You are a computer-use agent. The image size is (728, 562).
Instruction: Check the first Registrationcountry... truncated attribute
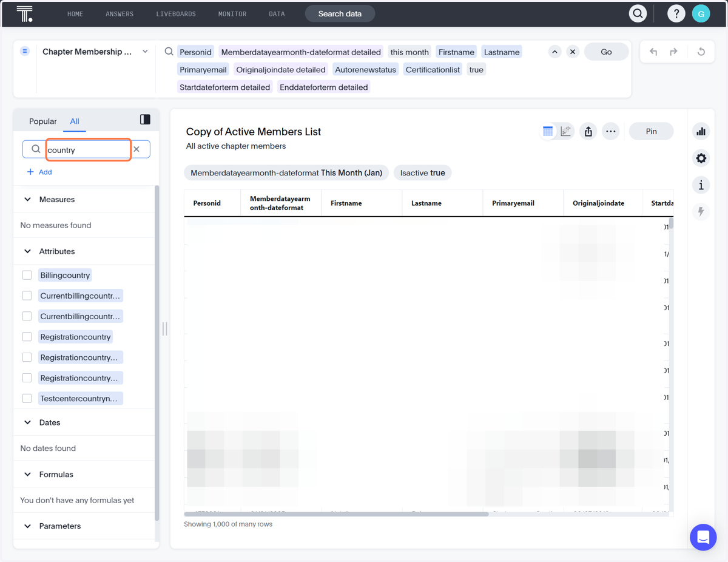click(27, 357)
